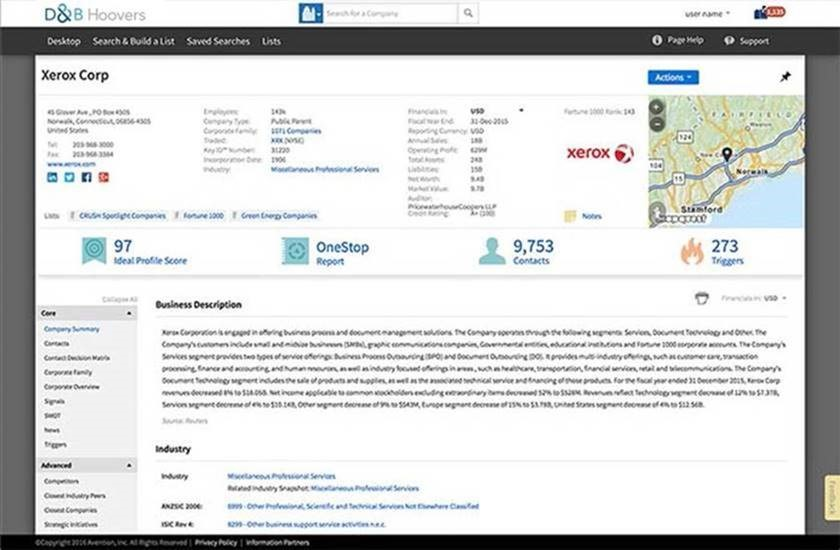Click the OneStop Report icon
Screen dimensions: 840x550
[x=295, y=251]
